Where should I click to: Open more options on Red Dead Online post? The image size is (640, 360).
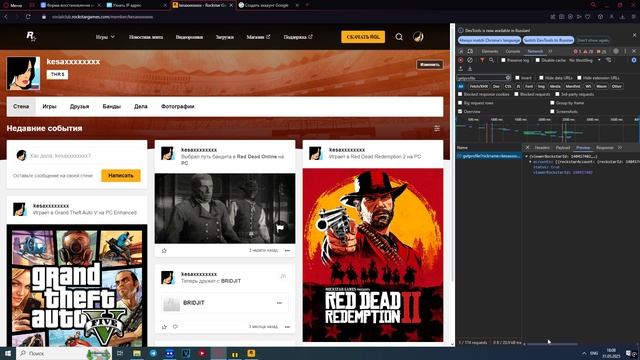click(287, 250)
